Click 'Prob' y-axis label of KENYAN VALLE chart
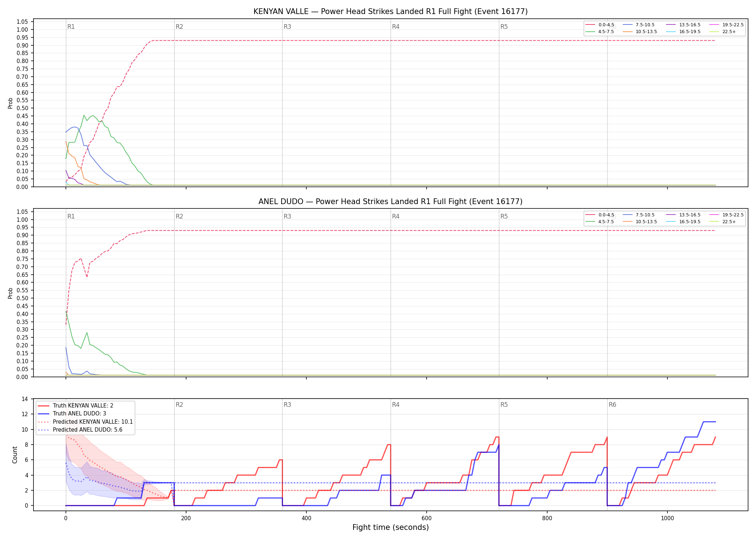This screenshot has height=540, width=756. tap(10, 103)
